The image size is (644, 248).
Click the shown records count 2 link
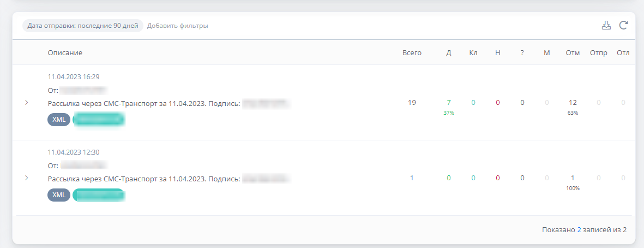(x=579, y=229)
